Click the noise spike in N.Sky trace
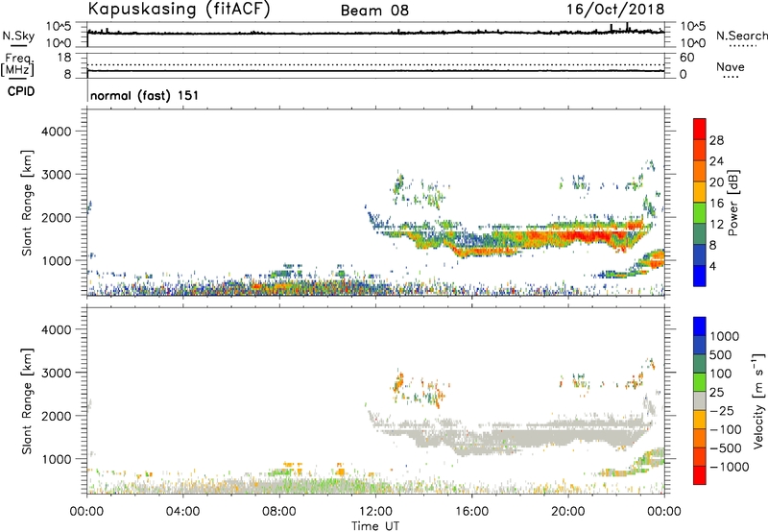Viewport: 768px width, 532px height. (x=628, y=27)
